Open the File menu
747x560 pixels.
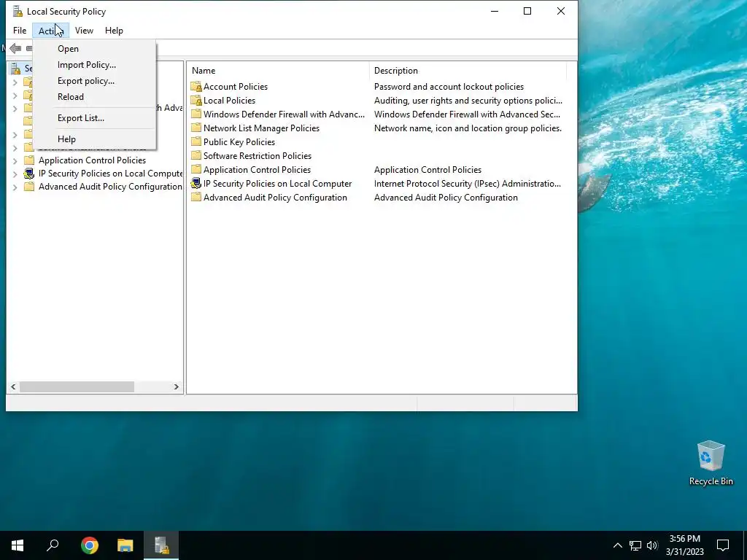pos(20,31)
